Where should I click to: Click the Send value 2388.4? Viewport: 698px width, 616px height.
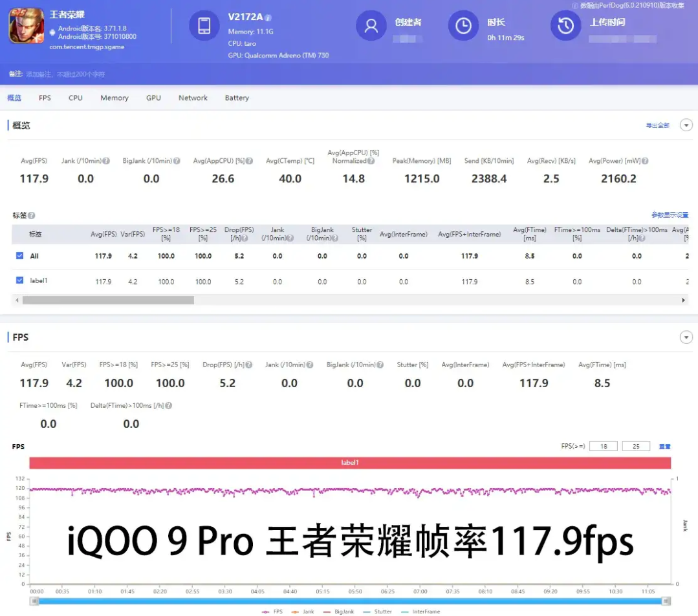(489, 179)
